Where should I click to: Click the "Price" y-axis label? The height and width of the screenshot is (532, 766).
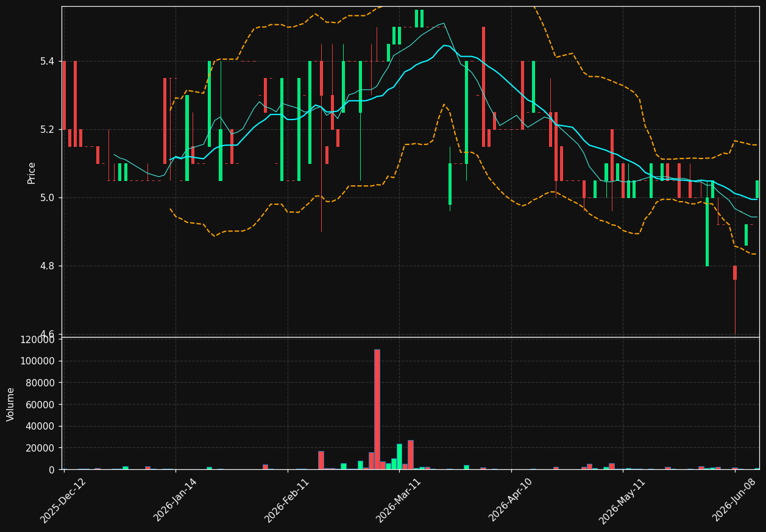(x=32, y=173)
